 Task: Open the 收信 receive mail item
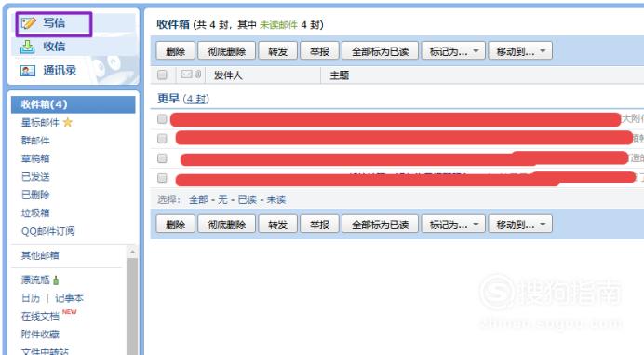click(x=54, y=47)
